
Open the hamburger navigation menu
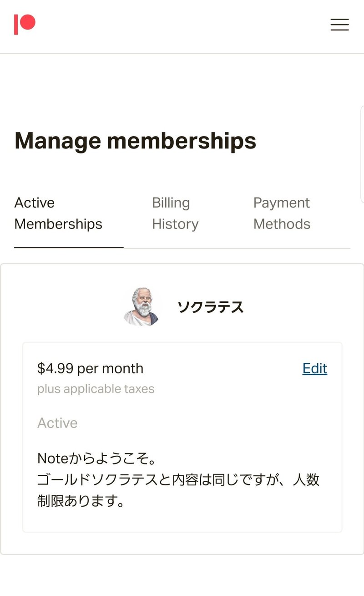tap(339, 25)
